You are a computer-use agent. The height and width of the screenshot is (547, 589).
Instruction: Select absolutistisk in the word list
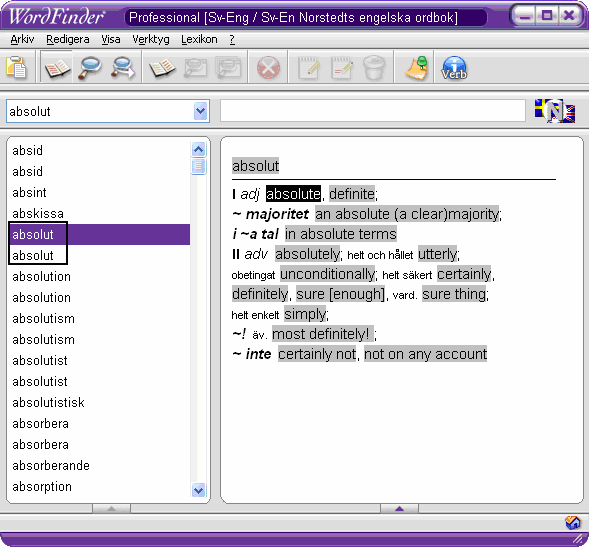tap(99, 403)
